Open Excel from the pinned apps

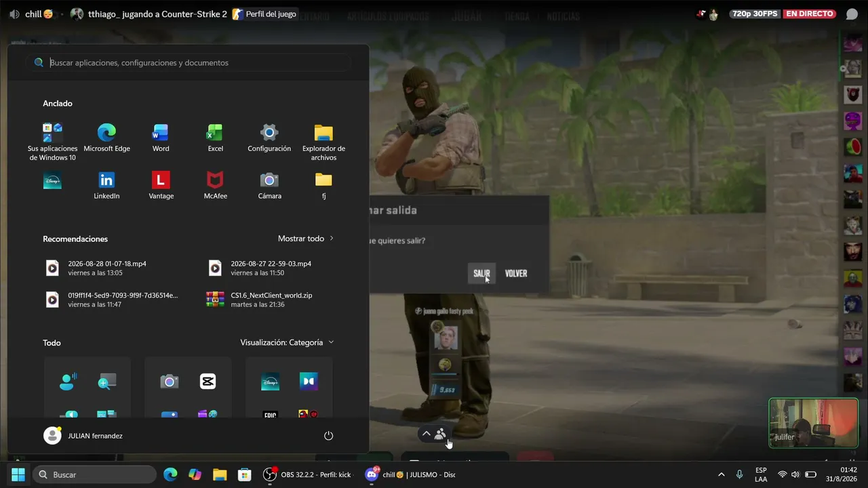pyautogui.click(x=215, y=138)
